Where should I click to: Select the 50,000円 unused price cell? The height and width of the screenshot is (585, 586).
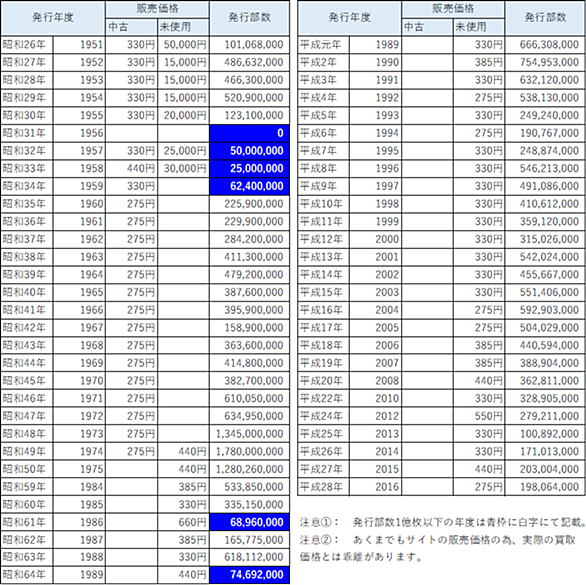[x=183, y=45]
